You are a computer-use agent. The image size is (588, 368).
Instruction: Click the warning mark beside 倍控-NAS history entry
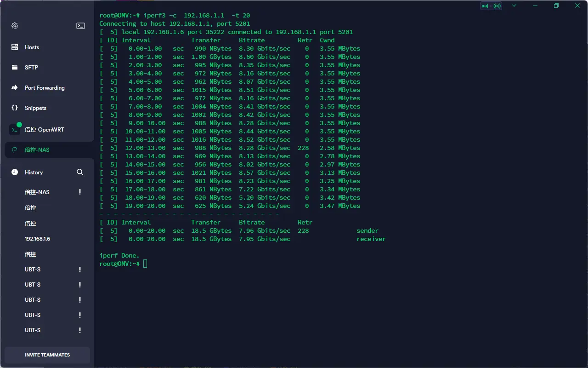[x=80, y=192]
